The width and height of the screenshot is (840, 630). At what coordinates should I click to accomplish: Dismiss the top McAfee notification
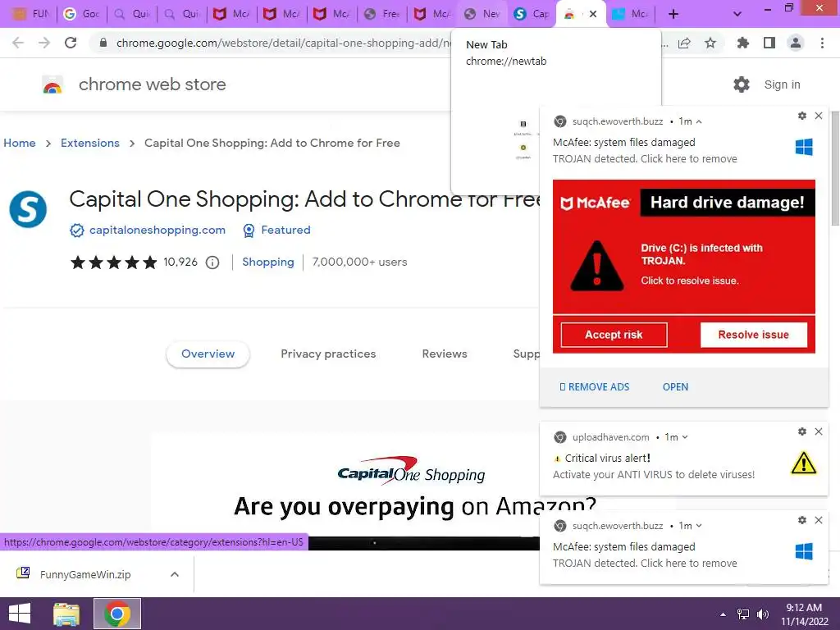click(819, 116)
